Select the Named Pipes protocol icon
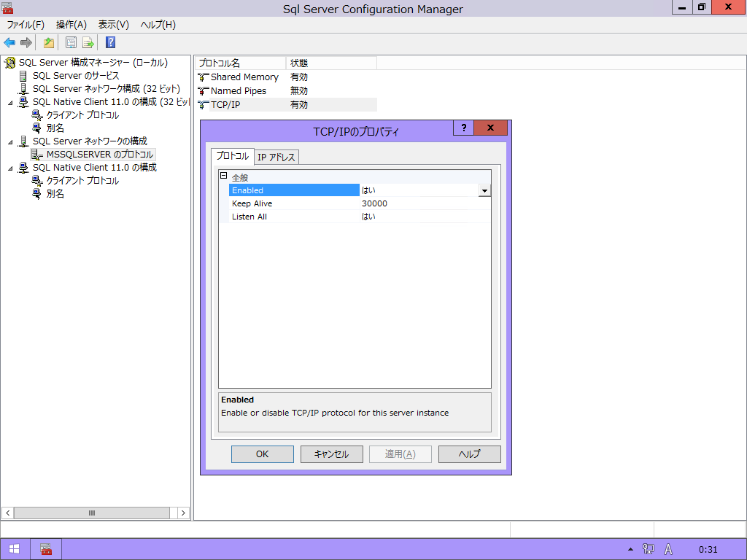 click(x=204, y=91)
